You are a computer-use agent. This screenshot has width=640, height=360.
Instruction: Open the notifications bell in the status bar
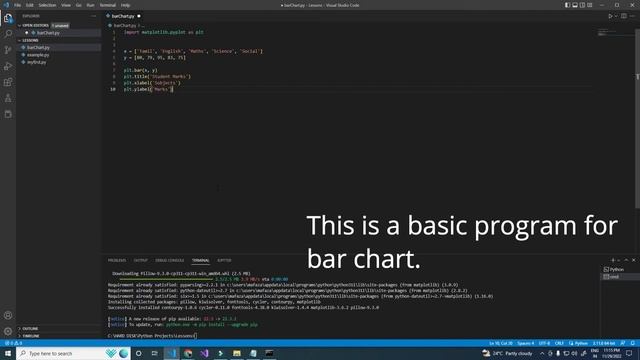tap(633, 343)
